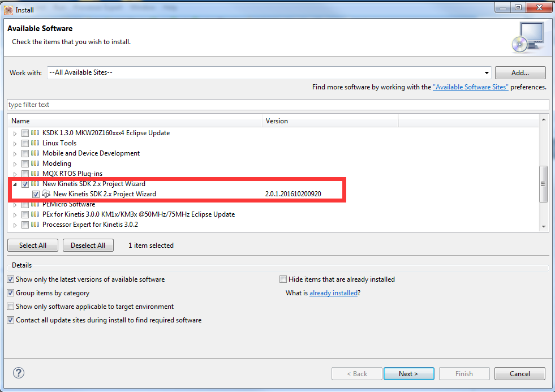Check PEx for Kinetis 3.0.0 checkbox
This screenshot has height=392, width=555.
click(25, 215)
